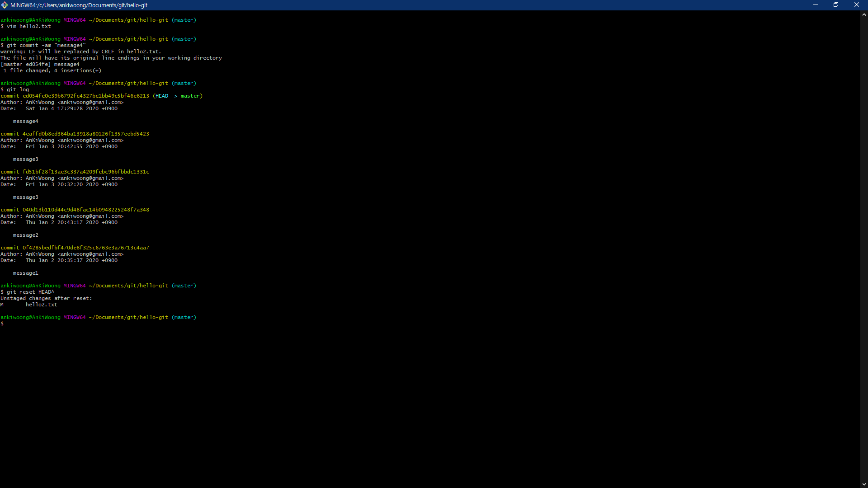The image size is (868, 488).
Task: Close the MINGW64 terminal window
Action: click(x=856, y=5)
